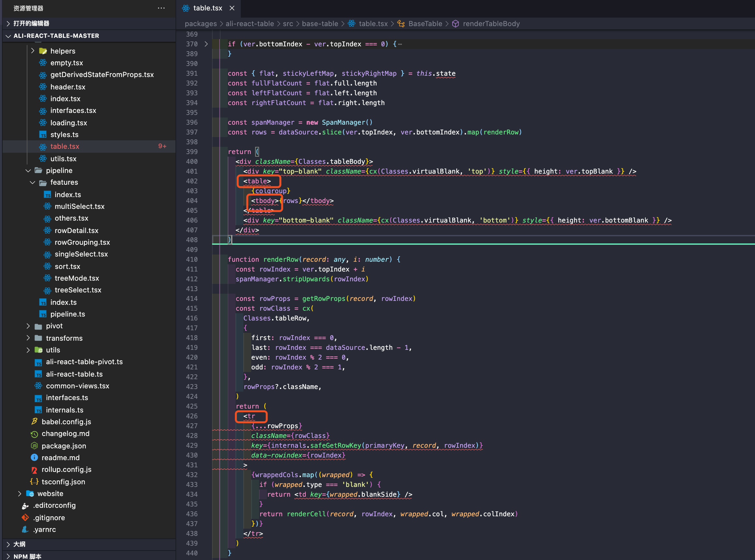Collapse the folded region at line 370
This screenshot has width=755, height=560.
[x=207, y=44]
